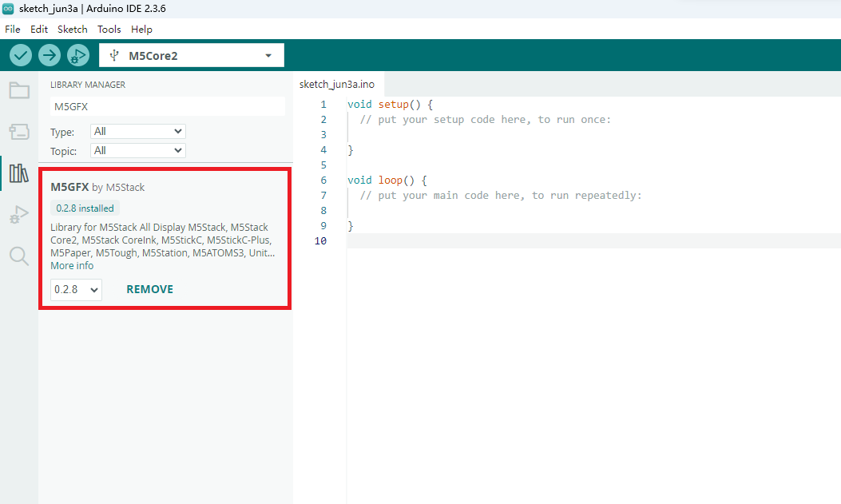Click line number 1 in the gutter
Image resolution: width=841 pixels, height=504 pixels.
(323, 105)
